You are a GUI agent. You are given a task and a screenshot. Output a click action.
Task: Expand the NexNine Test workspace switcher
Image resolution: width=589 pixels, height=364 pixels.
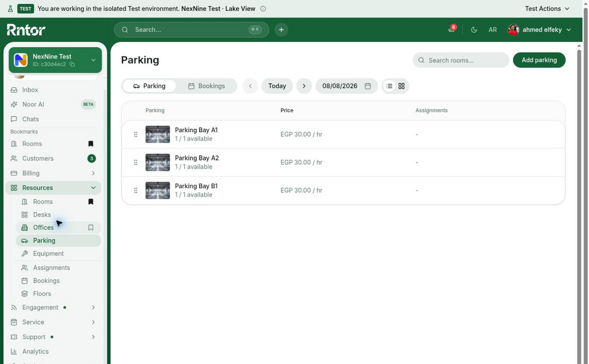(55, 60)
